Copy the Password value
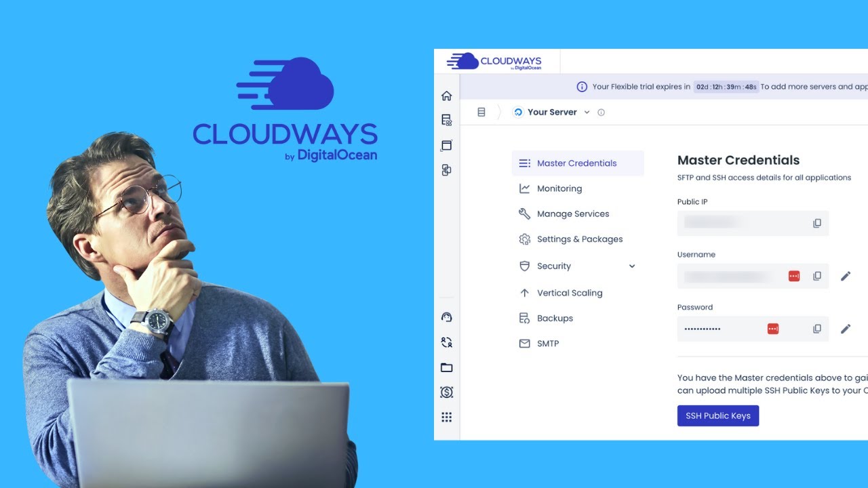Screen dimensions: 868x488 coord(817,329)
